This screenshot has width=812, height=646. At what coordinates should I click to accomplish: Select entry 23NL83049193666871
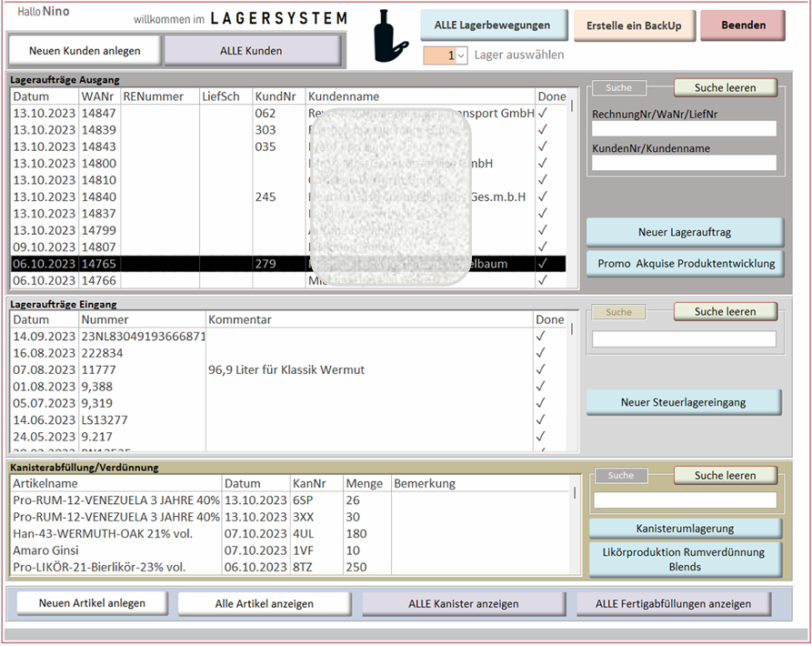(x=288, y=337)
